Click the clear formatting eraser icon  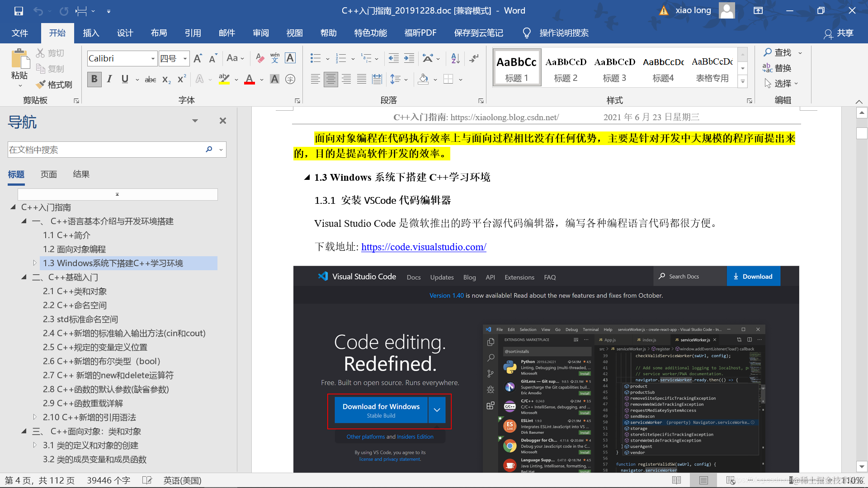259,58
